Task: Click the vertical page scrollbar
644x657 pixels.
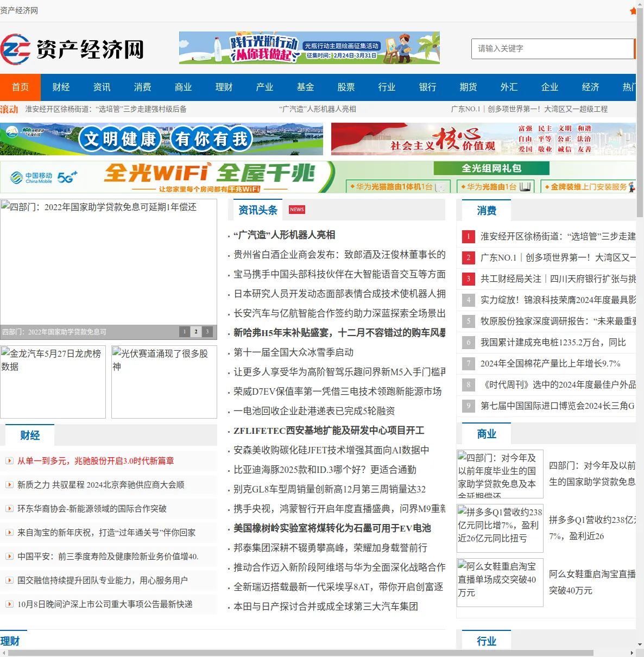Action: (x=640, y=111)
